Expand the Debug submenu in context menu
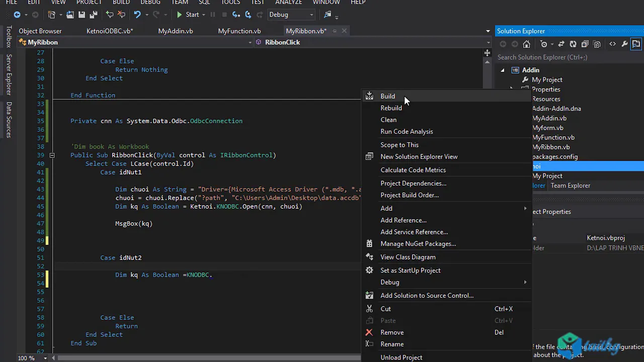 [x=447, y=282]
